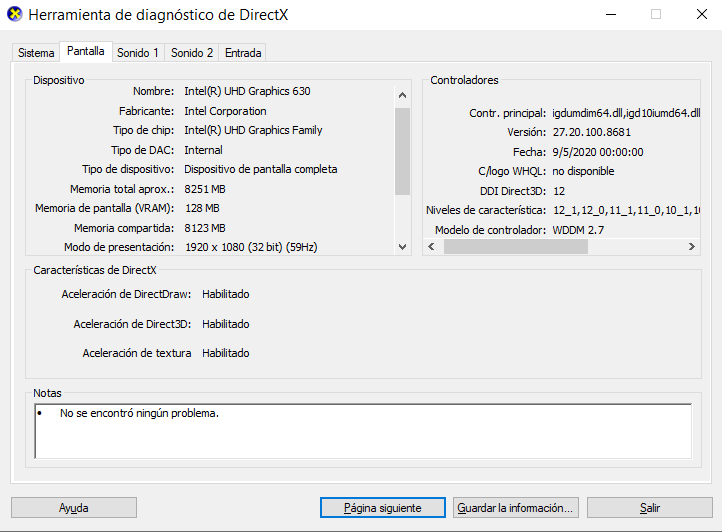Viewport: 722px width, 532px height.
Task: Open the Sonido 2 tab
Action: [x=192, y=53]
